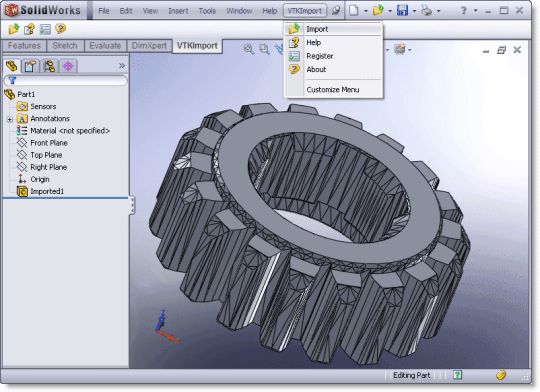Open the ConfigurationManager tab icon
Viewport: 540px width, 392px height.
point(49,66)
